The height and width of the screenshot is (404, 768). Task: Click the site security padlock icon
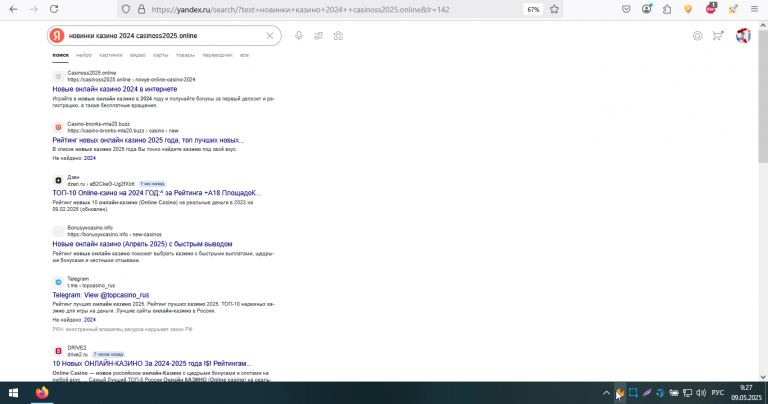click(x=142, y=9)
